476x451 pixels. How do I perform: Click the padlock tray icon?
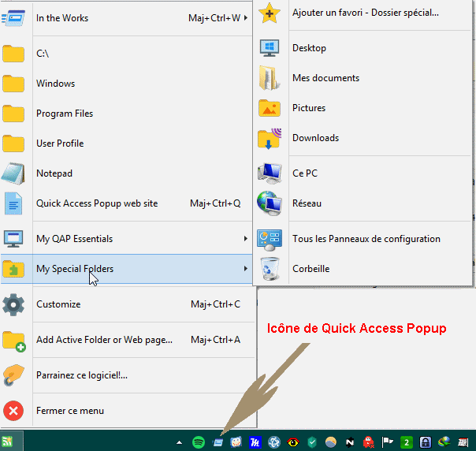[426, 442]
